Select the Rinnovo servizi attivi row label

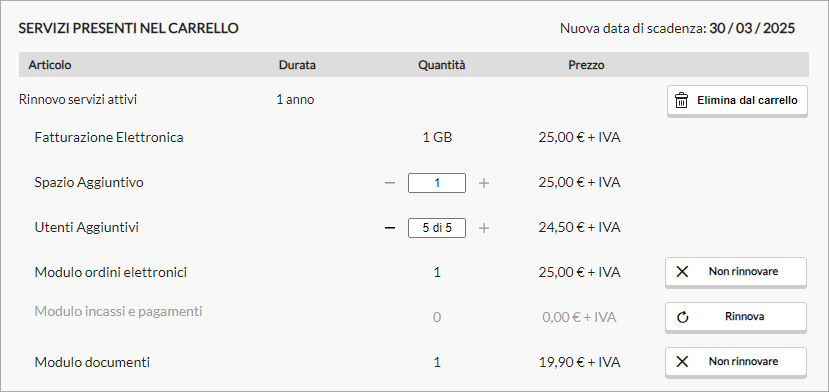[78, 99]
